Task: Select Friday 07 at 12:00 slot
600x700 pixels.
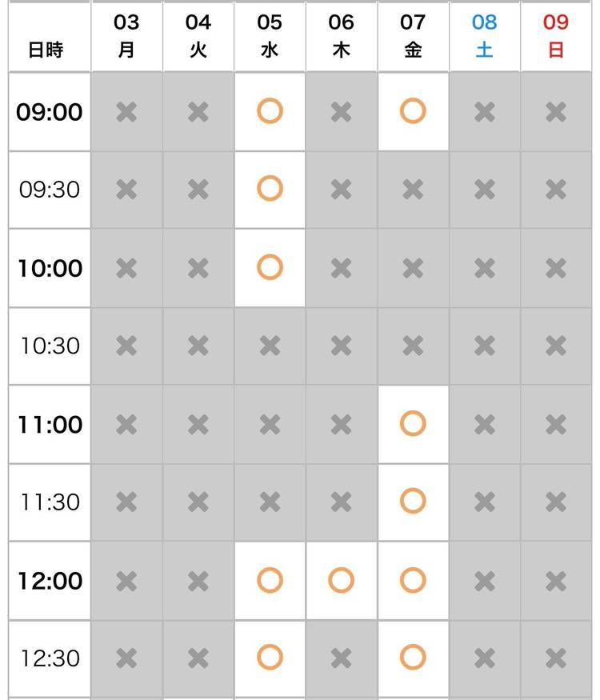Action: 413,580
